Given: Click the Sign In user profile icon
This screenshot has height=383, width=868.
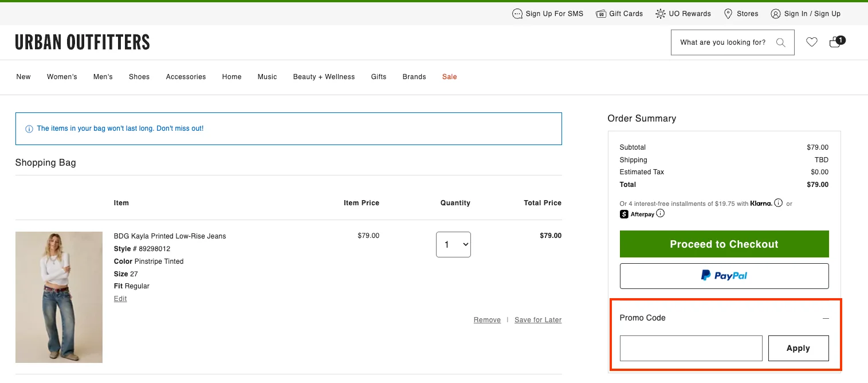Looking at the screenshot, I should click(776, 14).
